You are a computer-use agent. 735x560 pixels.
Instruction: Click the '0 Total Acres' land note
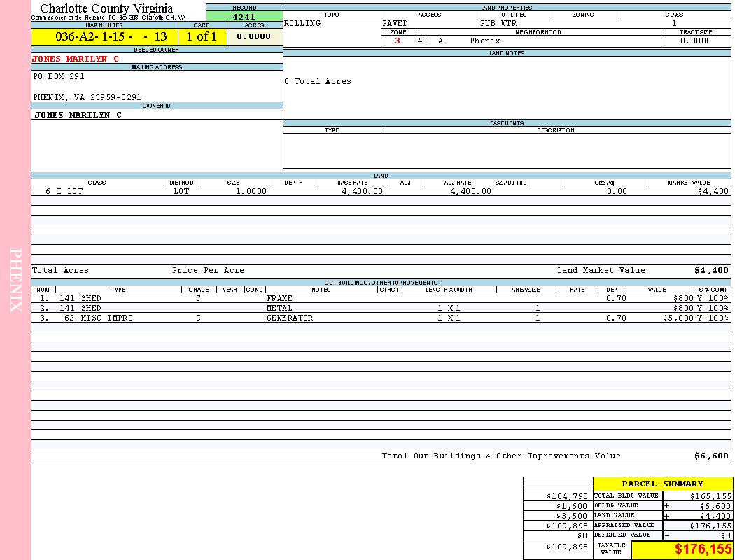pos(318,81)
